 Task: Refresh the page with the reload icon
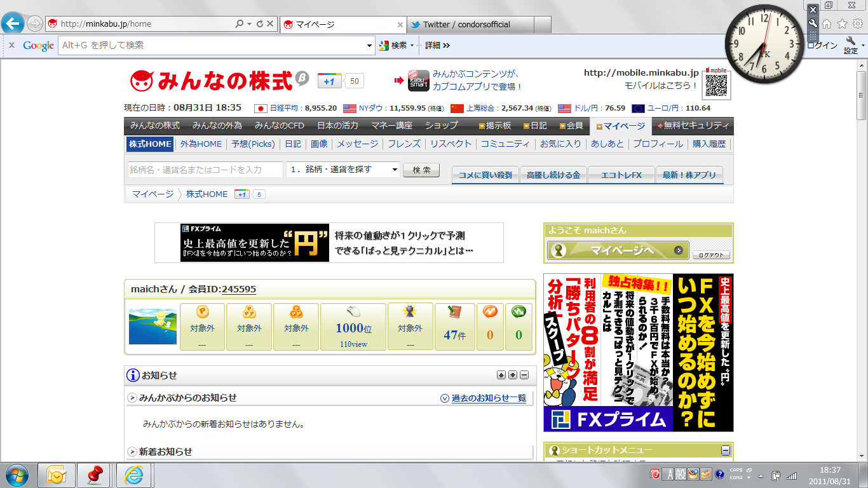coord(259,24)
